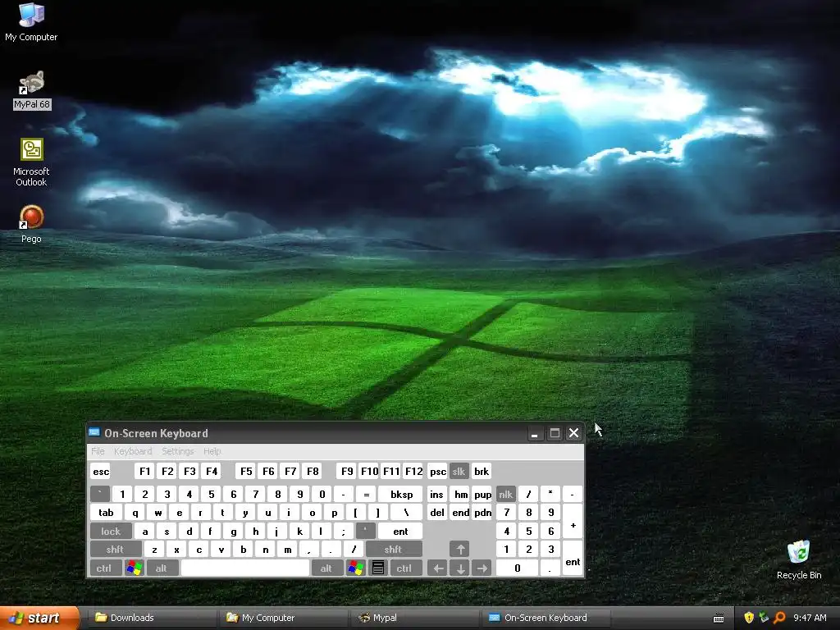Click the right arrow key
840x630 pixels.
(482, 568)
